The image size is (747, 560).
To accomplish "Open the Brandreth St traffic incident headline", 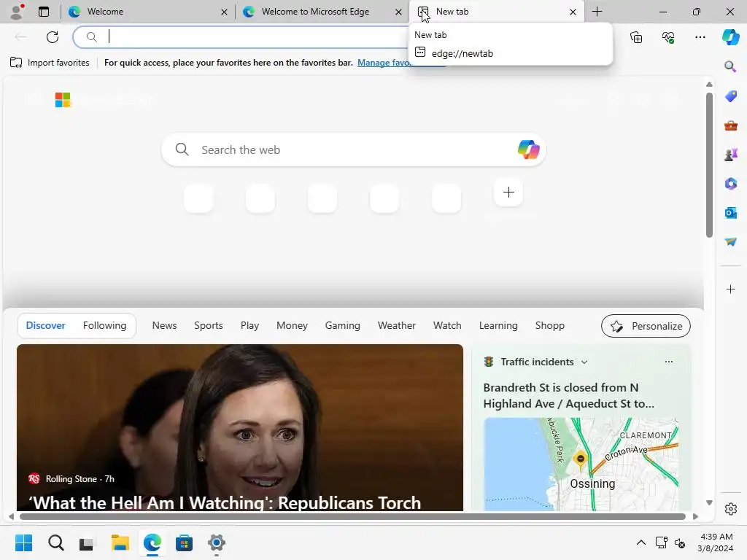I will point(569,395).
